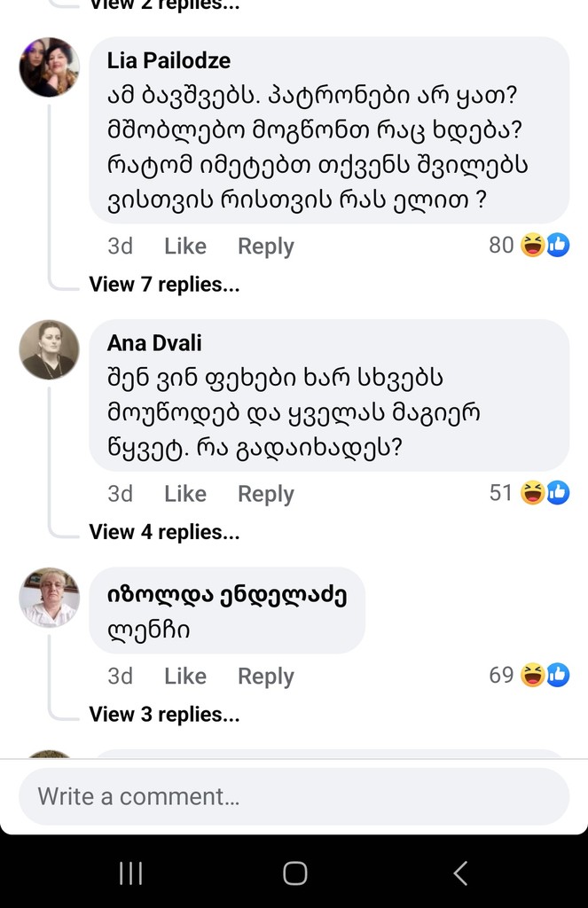Expand View 3 replies thread
This screenshot has height=908, width=588.
pyautogui.click(x=164, y=714)
